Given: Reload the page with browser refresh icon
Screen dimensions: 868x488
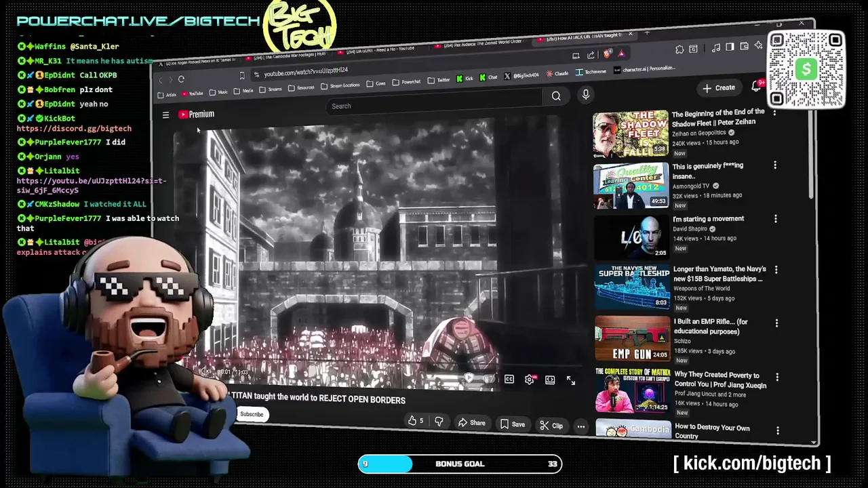Looking at the screenshot, I should [x=181, y=79].
